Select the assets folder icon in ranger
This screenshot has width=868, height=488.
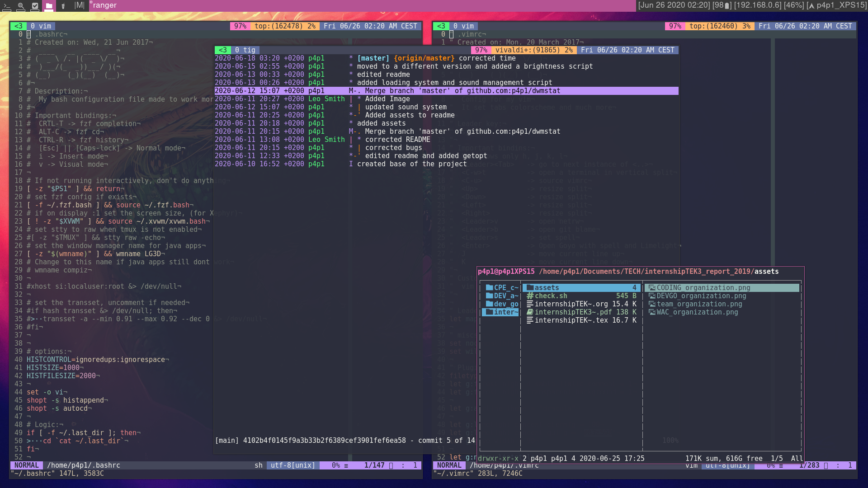530,288
